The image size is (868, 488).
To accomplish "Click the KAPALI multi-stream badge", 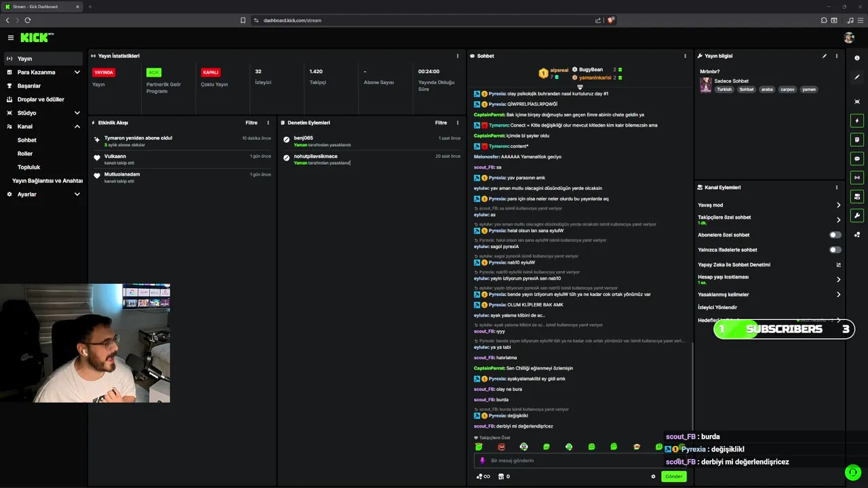I will click(210, 73).
